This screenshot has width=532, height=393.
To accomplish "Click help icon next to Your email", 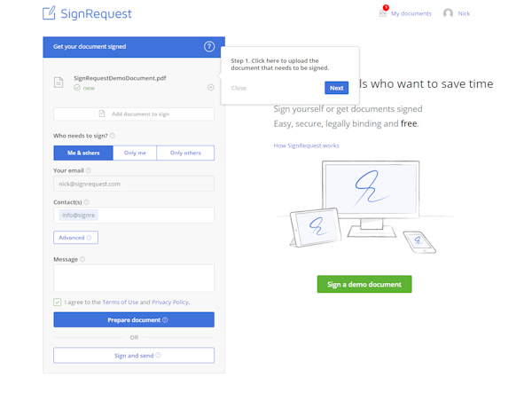I will click(x=89, y=170).
